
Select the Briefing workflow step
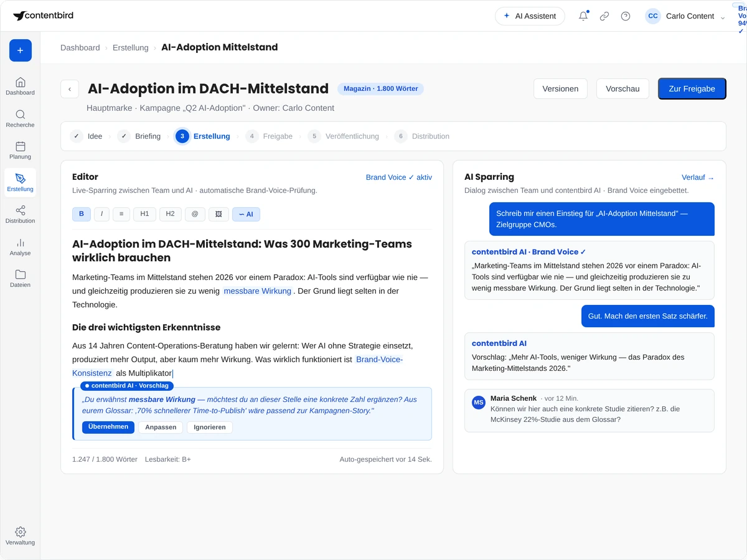coord(140,136)
